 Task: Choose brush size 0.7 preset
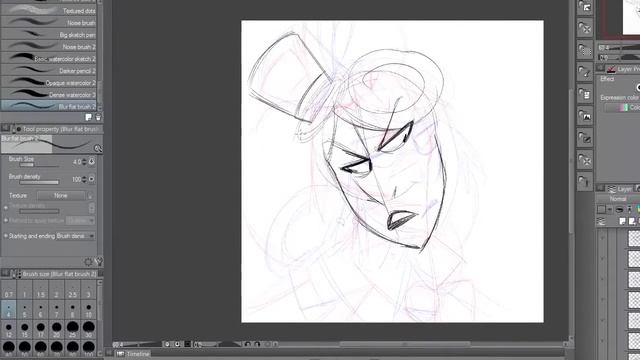click(8, 289)
